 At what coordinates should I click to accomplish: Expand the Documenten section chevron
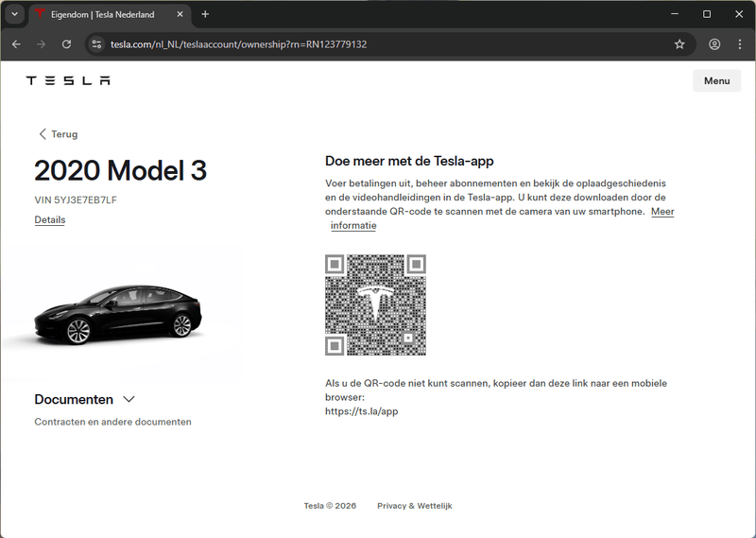[x=129, y=400]
